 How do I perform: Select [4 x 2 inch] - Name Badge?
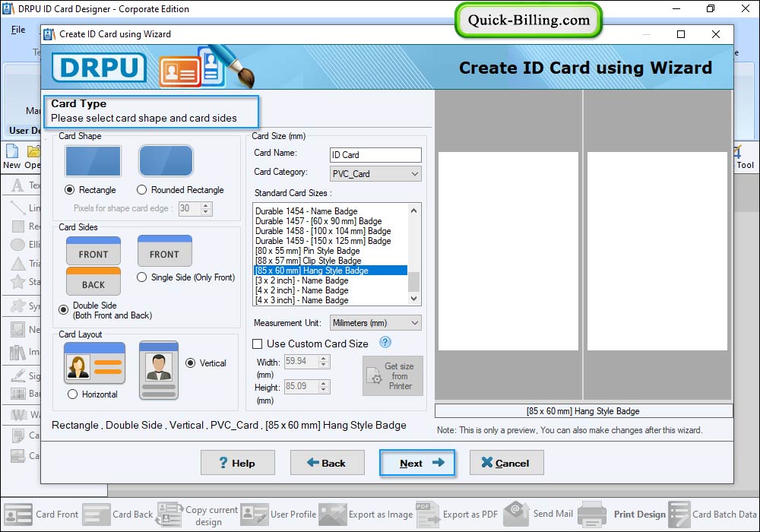tap(331, 290)
